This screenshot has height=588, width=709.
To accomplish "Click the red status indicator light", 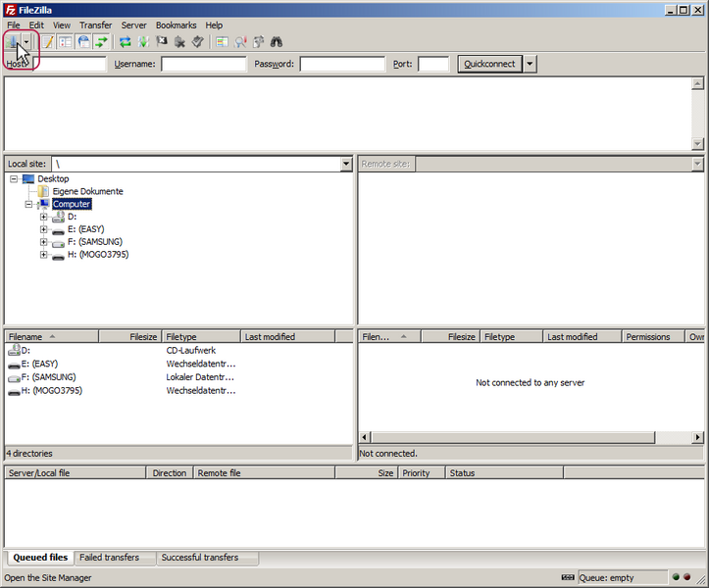I will pos(687,577).
